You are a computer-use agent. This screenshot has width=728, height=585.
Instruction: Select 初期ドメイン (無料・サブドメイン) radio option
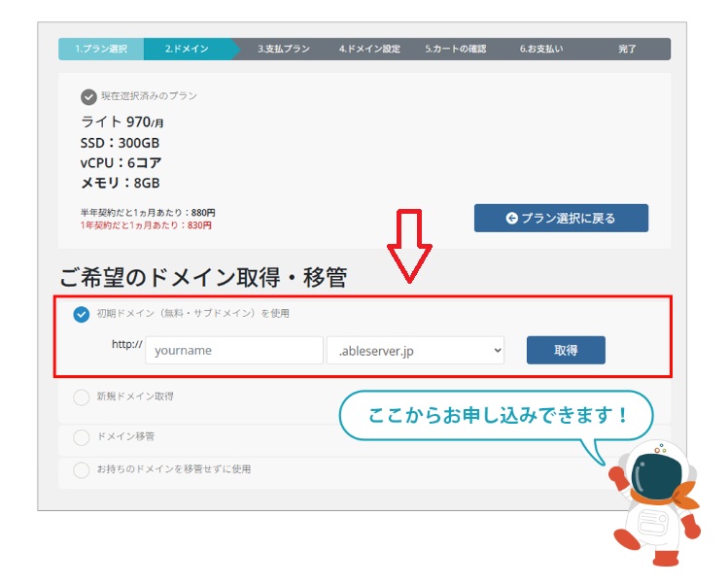click(82, 314)
